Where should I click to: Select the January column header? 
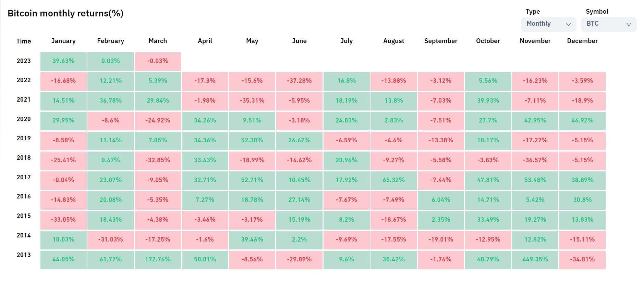tap(63, 41)
